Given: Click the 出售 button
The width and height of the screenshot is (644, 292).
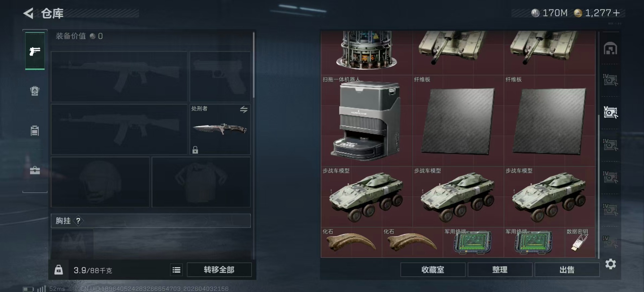Looking at the screenshot, I should pos(567,270).
